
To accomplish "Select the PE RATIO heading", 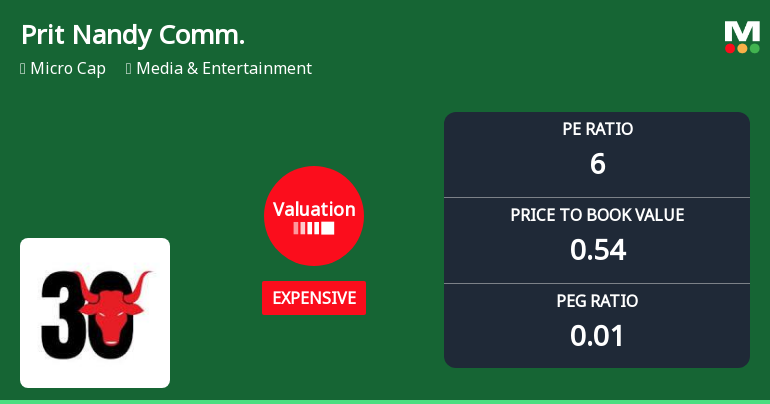I will (x=597, y=129).
